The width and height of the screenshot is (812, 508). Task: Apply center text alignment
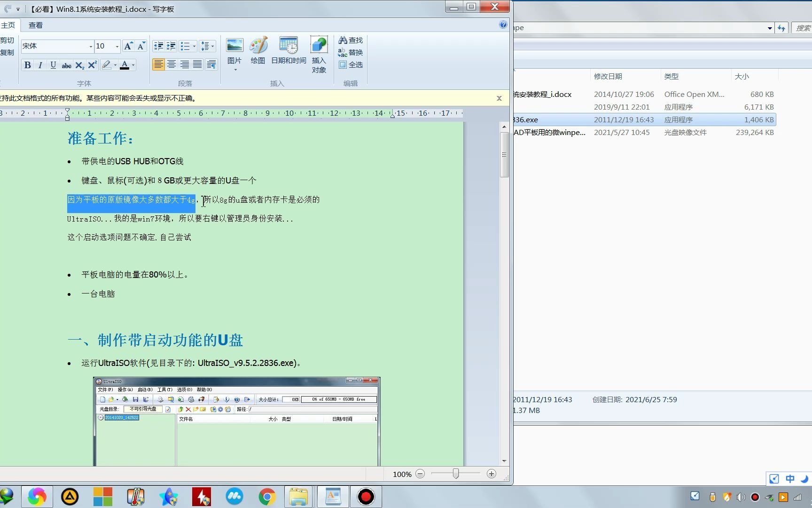click(x=172, y=64)
